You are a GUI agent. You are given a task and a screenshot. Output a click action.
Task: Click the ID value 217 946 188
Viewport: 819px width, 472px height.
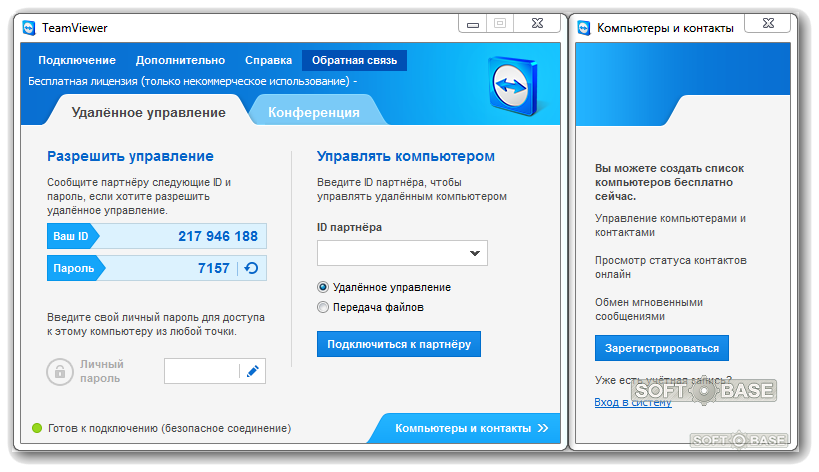218,237
